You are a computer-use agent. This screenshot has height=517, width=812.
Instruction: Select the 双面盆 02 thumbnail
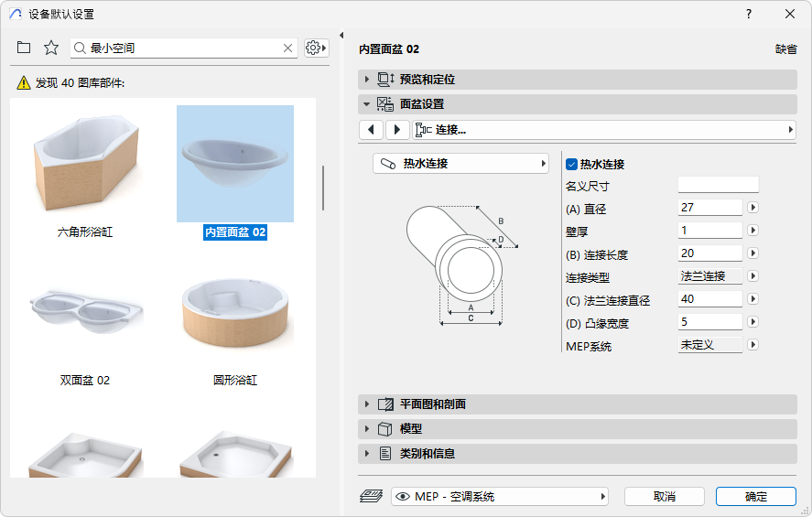[x=85, y=312]
